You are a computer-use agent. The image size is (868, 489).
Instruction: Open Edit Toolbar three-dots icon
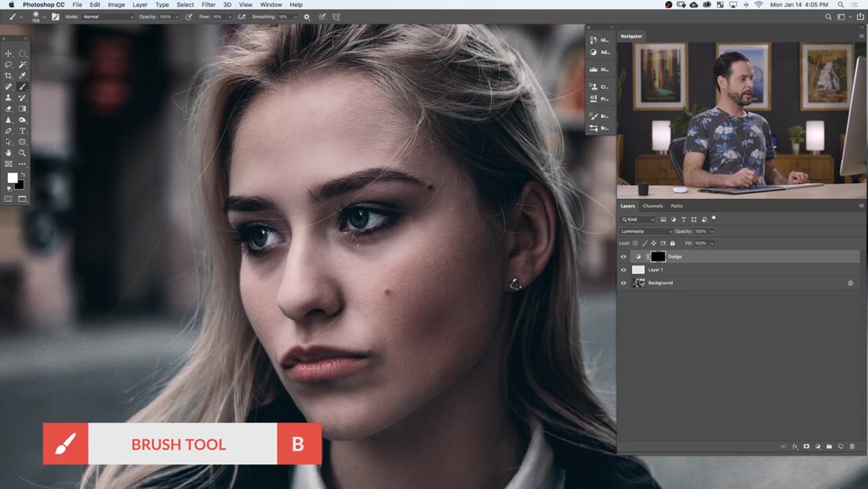coord(22,164)
